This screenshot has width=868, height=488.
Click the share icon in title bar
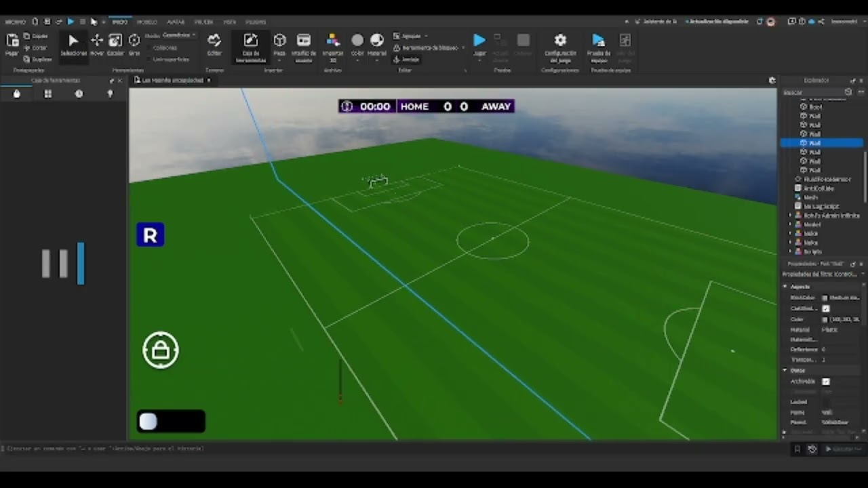pos(821,22)
